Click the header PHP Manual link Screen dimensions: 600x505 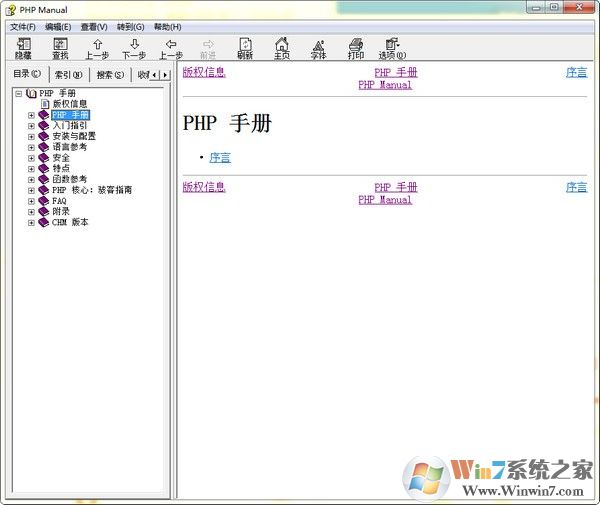click(385, 85)
